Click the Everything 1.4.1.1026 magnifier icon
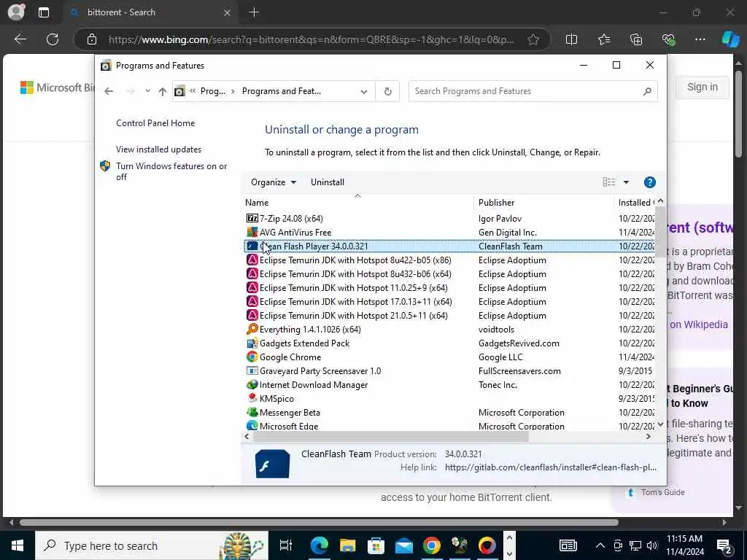 pyautogui.click(x=252, y=329)
